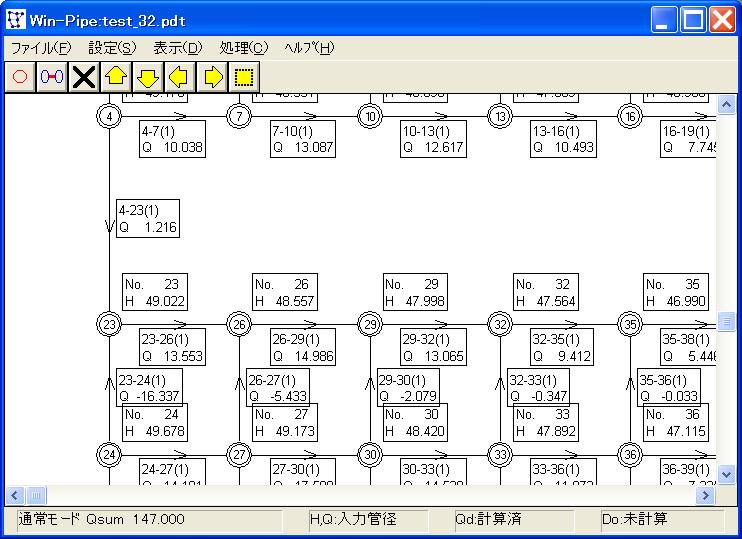
Task: Open the 設定(S) menu
Action: coord(112,48)
